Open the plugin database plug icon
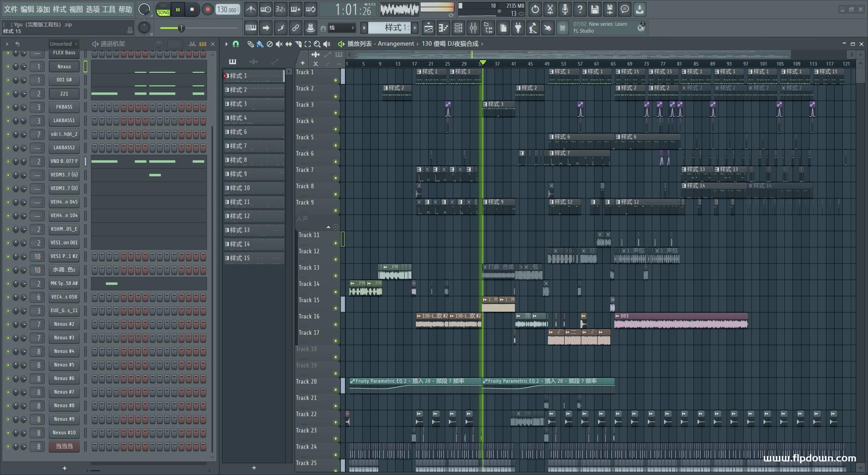This screenshot has width=868, height=475. [x=518, y=28]
